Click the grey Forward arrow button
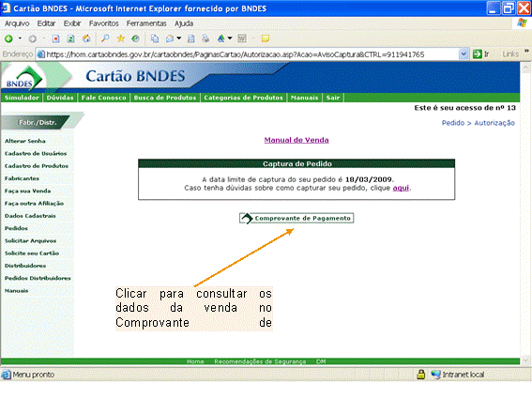Screen dimensions: 532x399 tap(32, 39)
